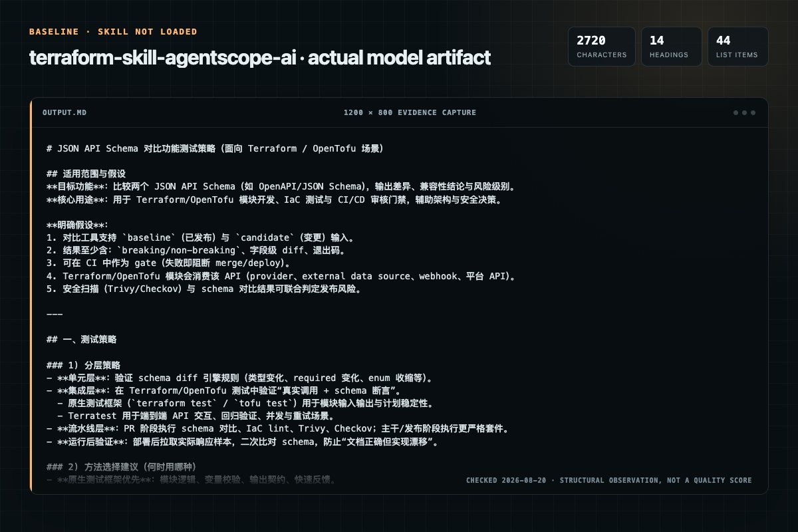Click the 'CHECKED 2026-08-20' footer note
The height and width of the screenshot is (532, 798).
pos(608,480)
